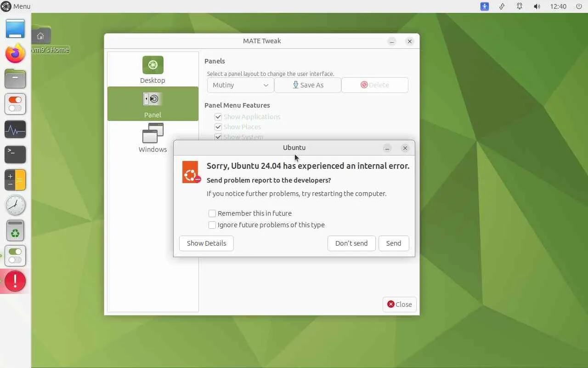Toggle the Show Places checkbox
The width and height of the screenshot is (588, 368).
pos(218,127)
